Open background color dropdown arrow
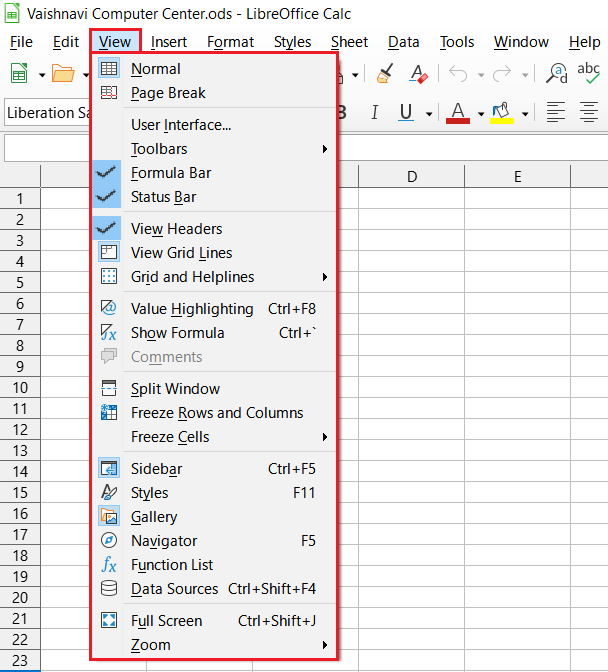The height and width of the screenshot is (672, 608). (525, 114)
